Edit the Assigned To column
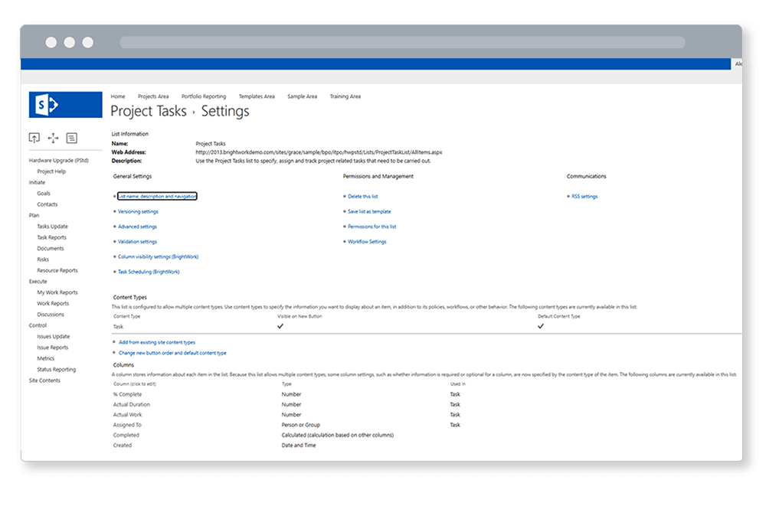The height and width of the screenshot is (532, 766). (x=127, y=425)
